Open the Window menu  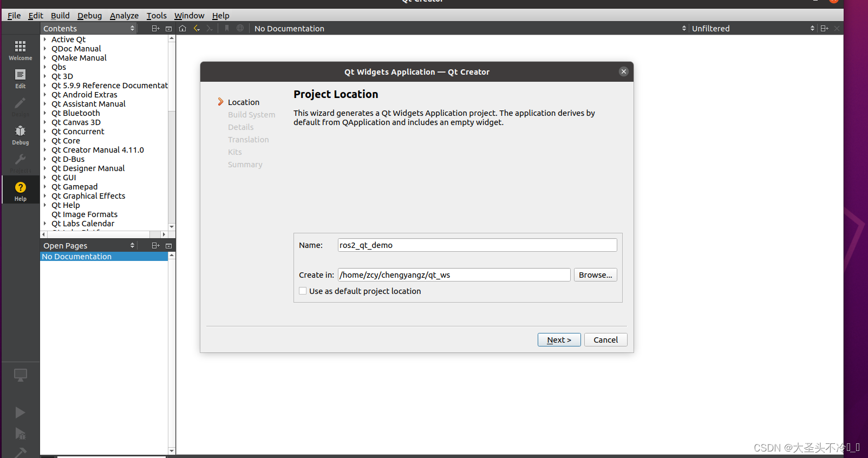[x=189, y=15]
